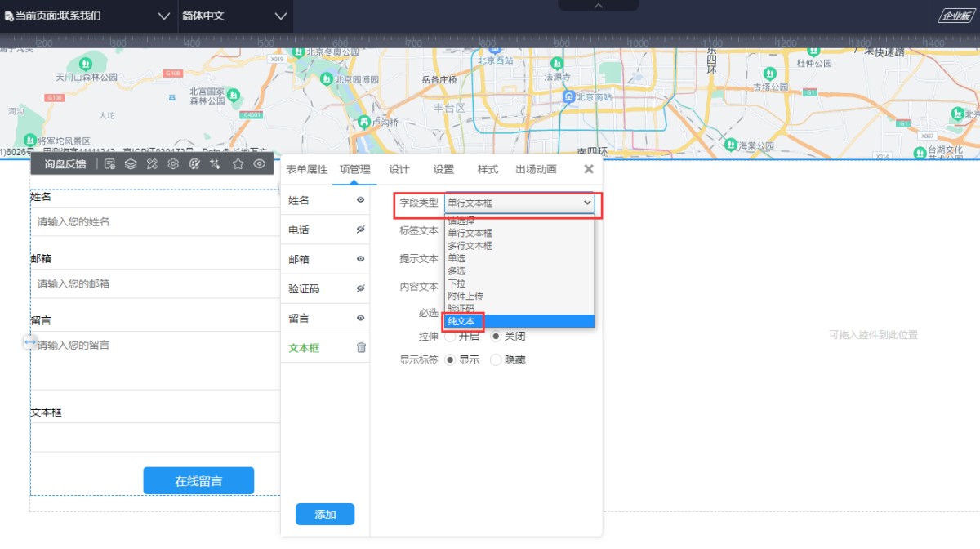Click the 在线留言 submit button
This screenshot has width=980, height=549.
(x=198, y=481)
